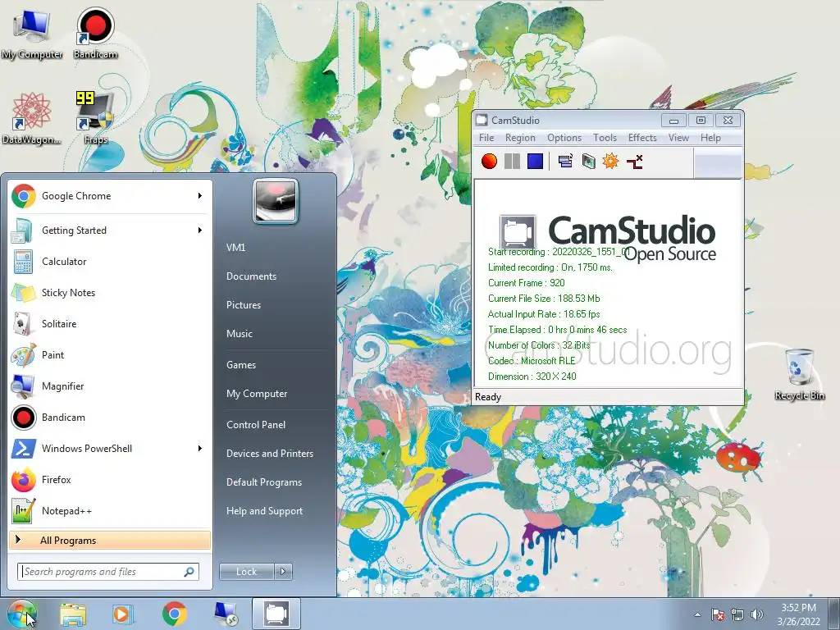The width and height of the screenshot is (840, 630).
Task: Open Default Programs
Action: (263, 482)
